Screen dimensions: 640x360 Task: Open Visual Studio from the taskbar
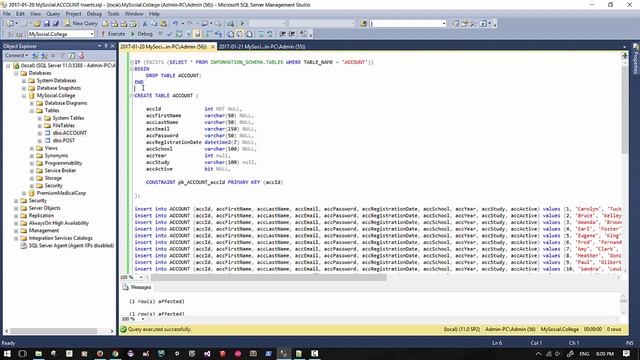point(207,353)
